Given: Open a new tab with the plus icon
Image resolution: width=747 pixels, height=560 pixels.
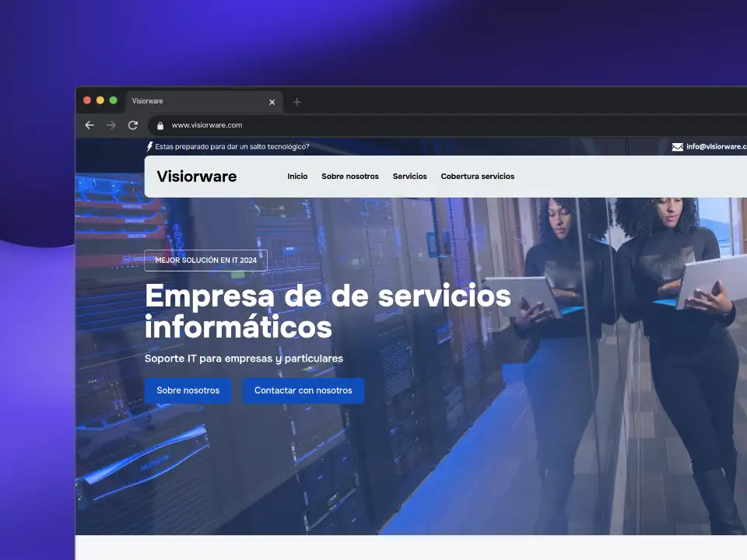Looking at the screenshot, I should [297, 102].
